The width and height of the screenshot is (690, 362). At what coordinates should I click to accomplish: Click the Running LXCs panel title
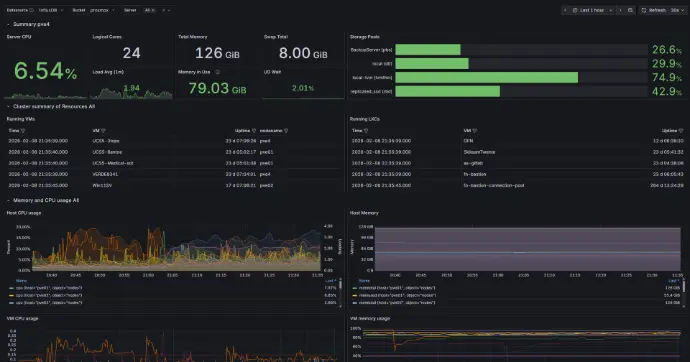coord(364,119)
